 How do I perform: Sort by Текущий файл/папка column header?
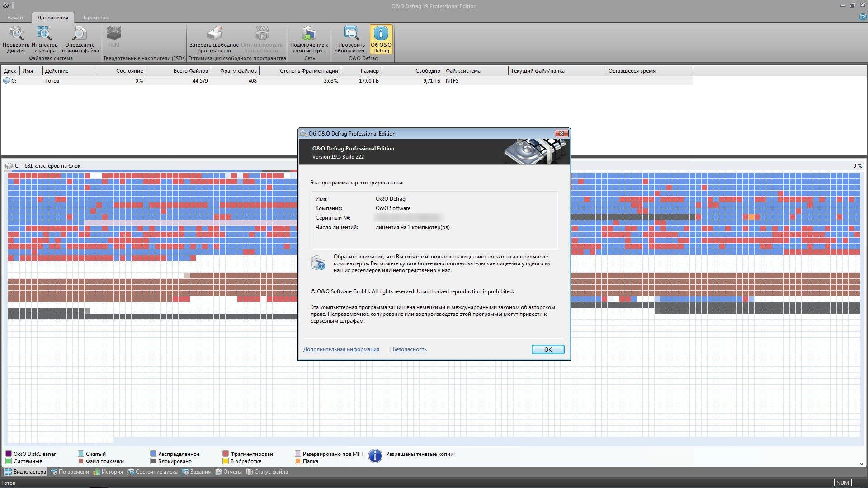[x=557, y=71]
